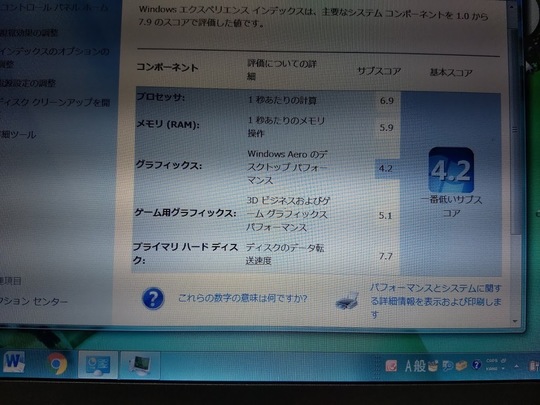The height and width of the screenshot is (405, 540).
Task: Click the printer icon beside performance details
Action: coord(347,301)
